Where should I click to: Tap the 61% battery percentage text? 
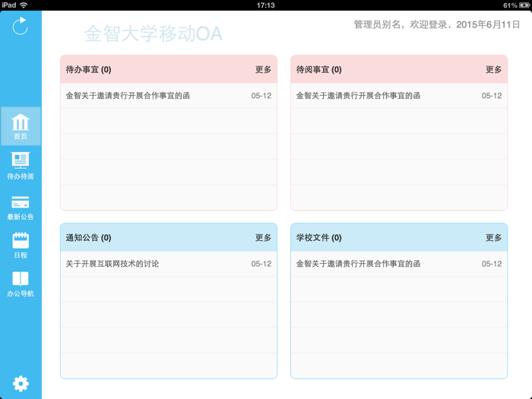[x=510, y=5]
